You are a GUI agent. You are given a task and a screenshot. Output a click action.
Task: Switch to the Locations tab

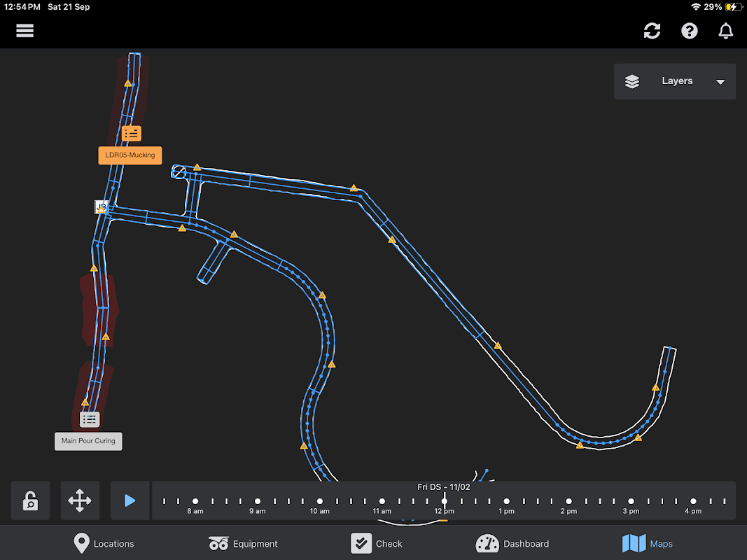[104, 543]
